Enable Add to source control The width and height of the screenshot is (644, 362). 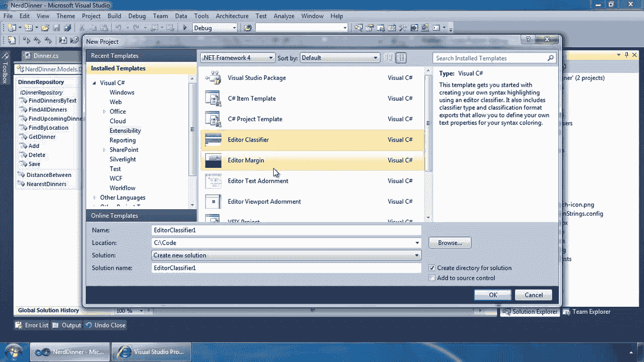(x=432, y=278)
